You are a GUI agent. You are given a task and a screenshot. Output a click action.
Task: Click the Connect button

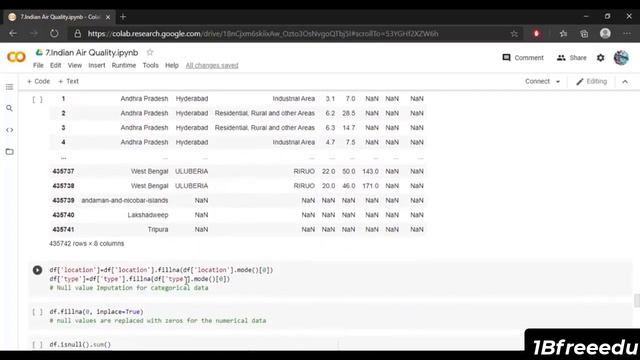[537, 81]
